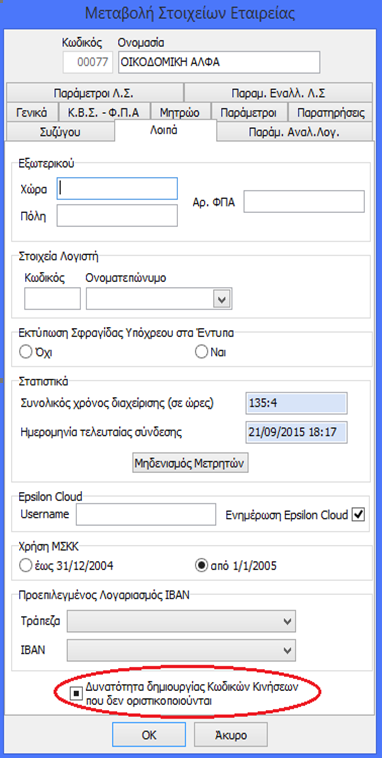Image resolution: width=382 pixels, height=758 pixels.
Task: Open the Τράπεζα dropdown
Action: (181, 621)
